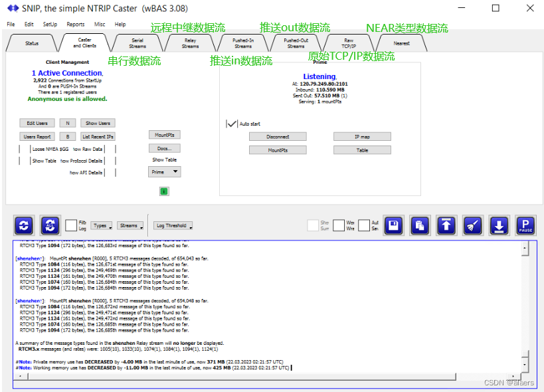Click the 'Anonymous use is allowed.' text

pyautogui.click(x=67, y=99)
